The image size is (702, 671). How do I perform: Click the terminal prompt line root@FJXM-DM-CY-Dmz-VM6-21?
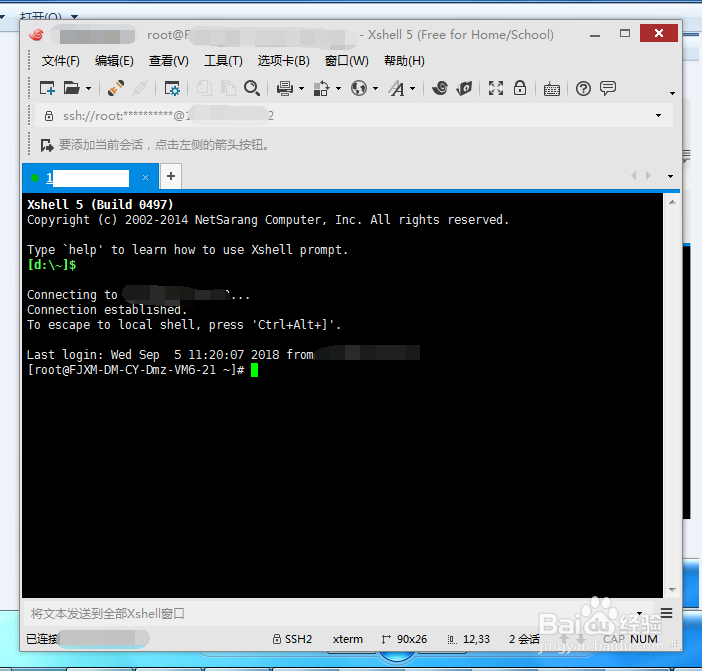(136, 370)
